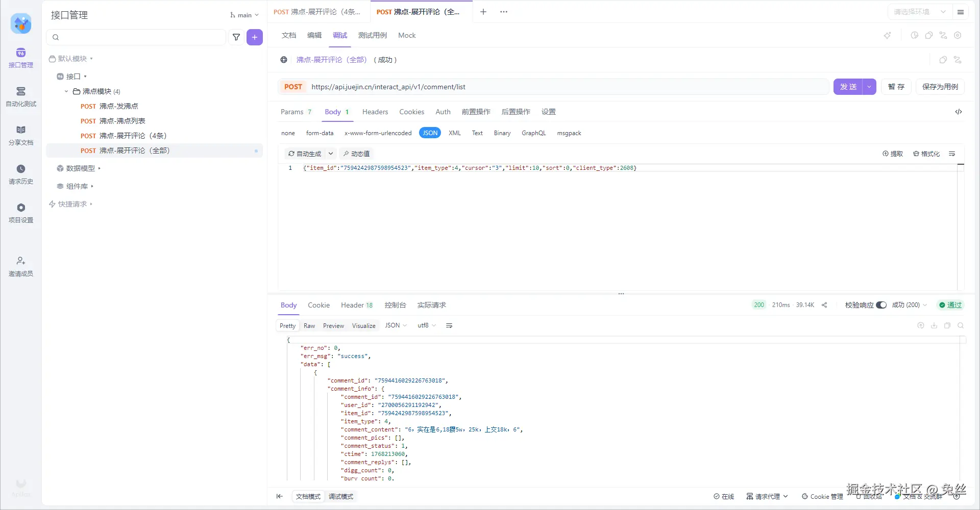Open 项目设置 in the sidebar
980x510 pixels.
click(x=21, y=213)
